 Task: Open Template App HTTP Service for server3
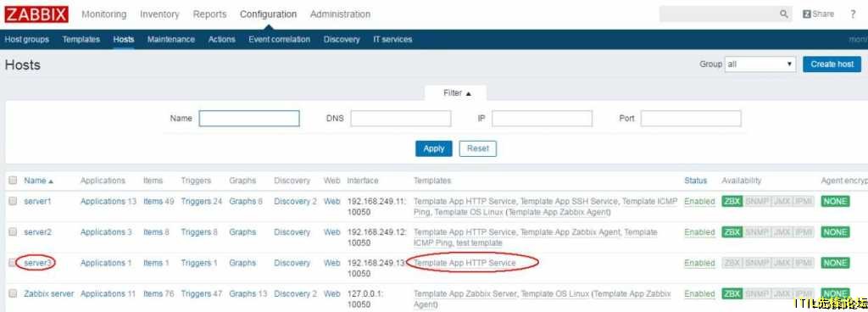coord(465,263)
